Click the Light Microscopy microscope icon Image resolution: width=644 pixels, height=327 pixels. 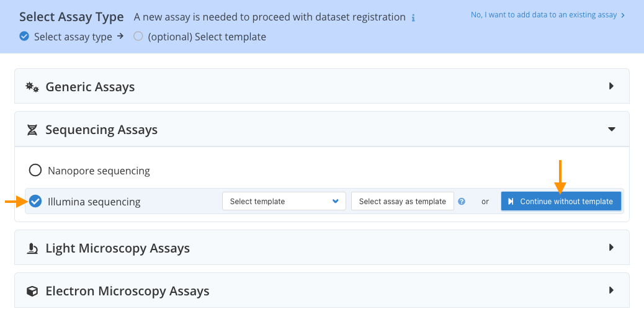(x=32, y=249)
